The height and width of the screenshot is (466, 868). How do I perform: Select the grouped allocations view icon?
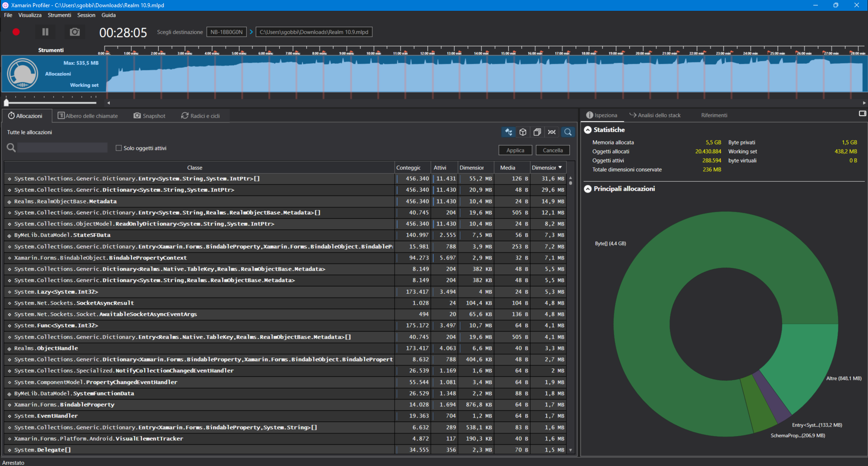pos(508,132)
